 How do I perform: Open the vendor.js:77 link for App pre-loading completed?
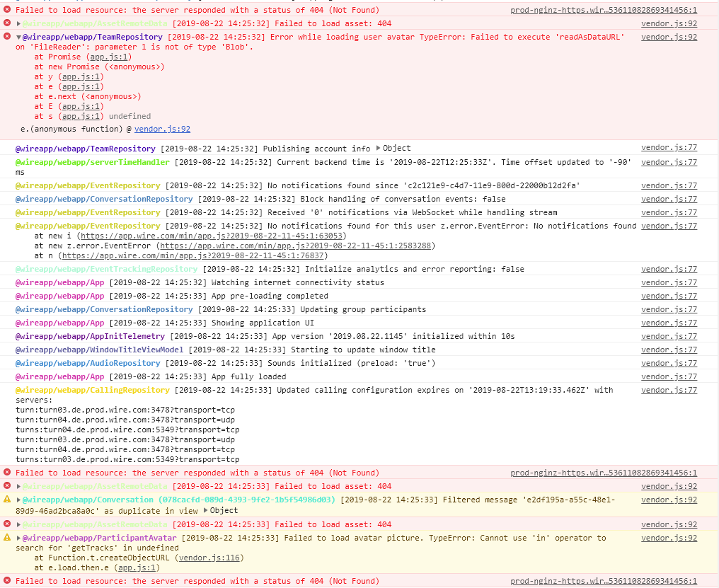(669, 295)
